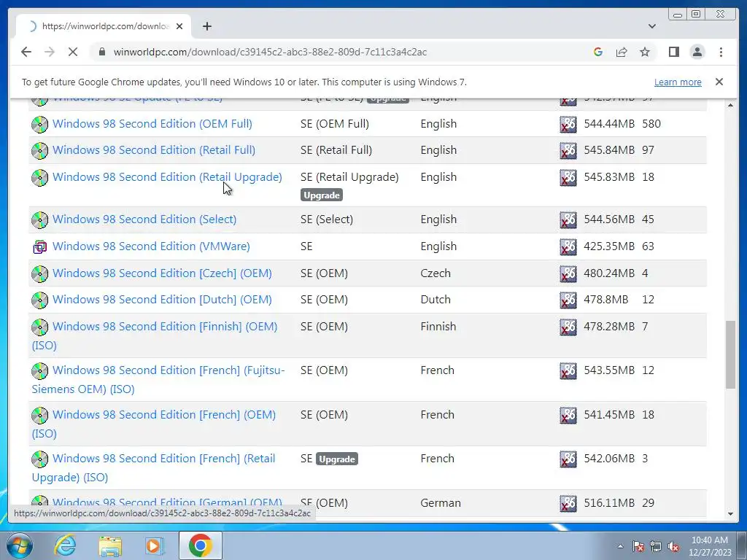Open the Windows Start menu
Viewport: 747px width, 560px height.
tap(19, 545)
